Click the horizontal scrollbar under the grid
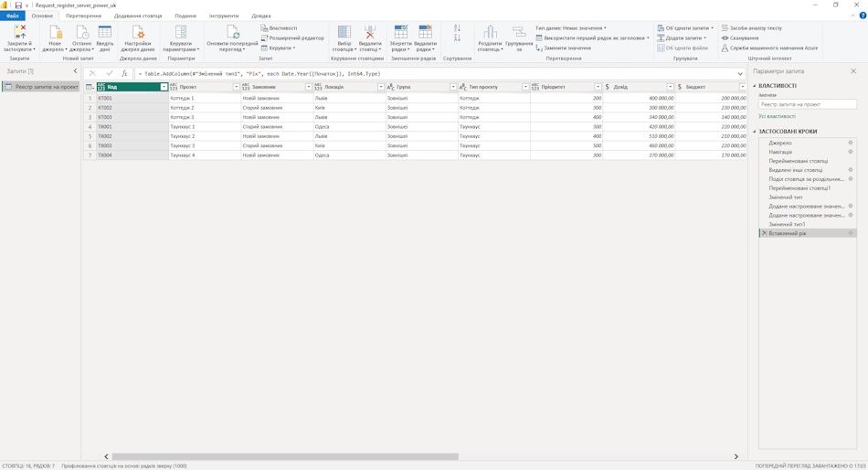This screenshot has width=868, height=470. (285, 456)
